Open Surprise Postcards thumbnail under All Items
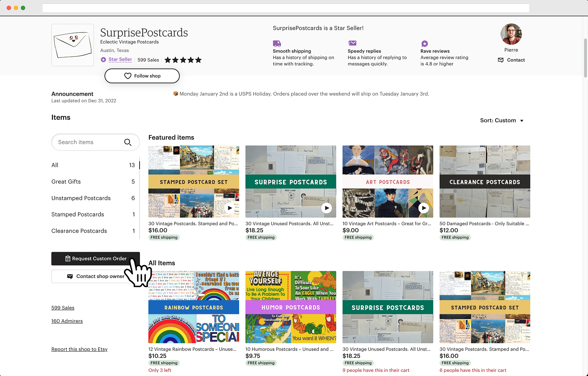The width and height of the screenshot is (588, 376). point(388,307)
